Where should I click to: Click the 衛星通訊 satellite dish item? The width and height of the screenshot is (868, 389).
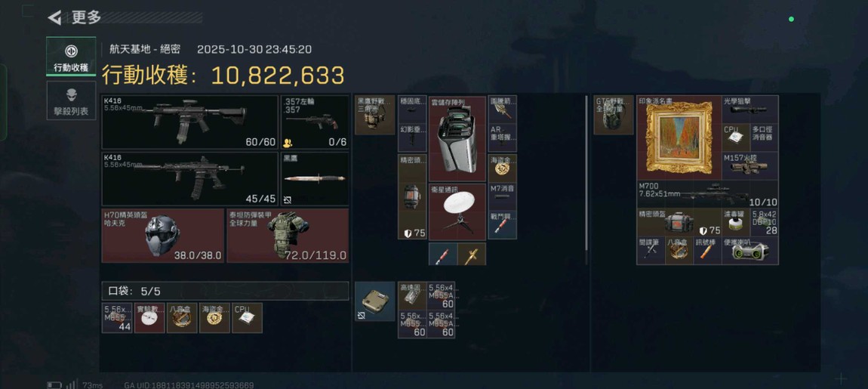pyautogui.click(x=457, y=212)
